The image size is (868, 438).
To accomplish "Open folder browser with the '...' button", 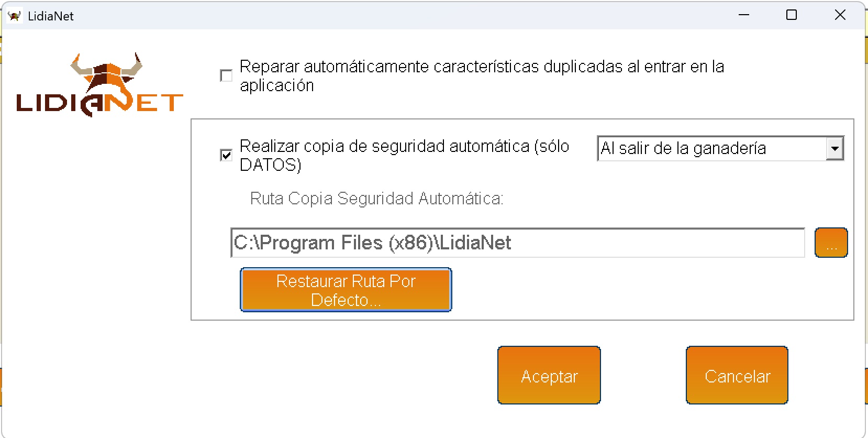I will tap(831, 243).
